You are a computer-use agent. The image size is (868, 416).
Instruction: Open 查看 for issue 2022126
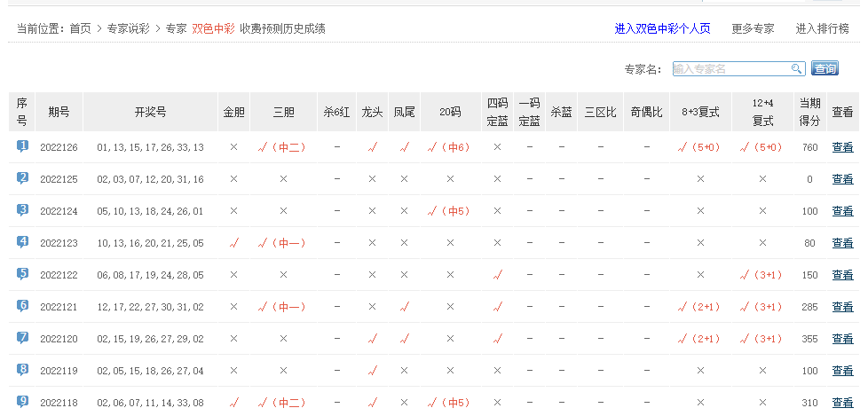tap(842, 147)
